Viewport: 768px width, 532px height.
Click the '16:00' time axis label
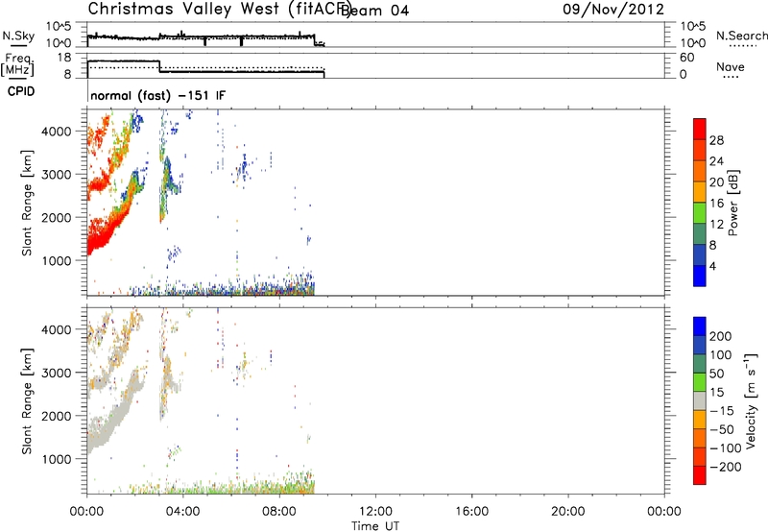click(x=471, y=512)
